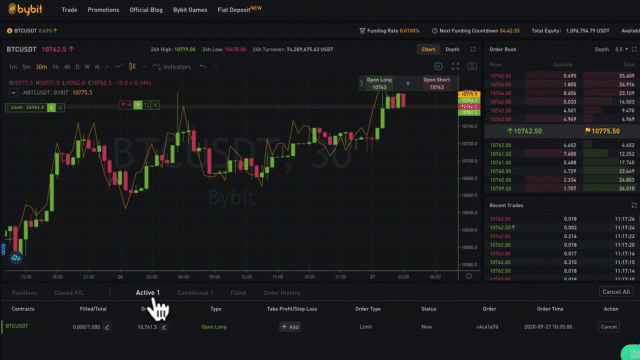Switch to Order History tab
Image resolution: width=640 pixels, height=360 pixels.
coord(282,293)
